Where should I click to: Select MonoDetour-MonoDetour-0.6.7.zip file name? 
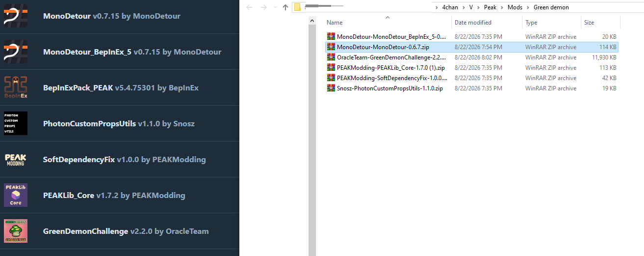coord(383,47)
